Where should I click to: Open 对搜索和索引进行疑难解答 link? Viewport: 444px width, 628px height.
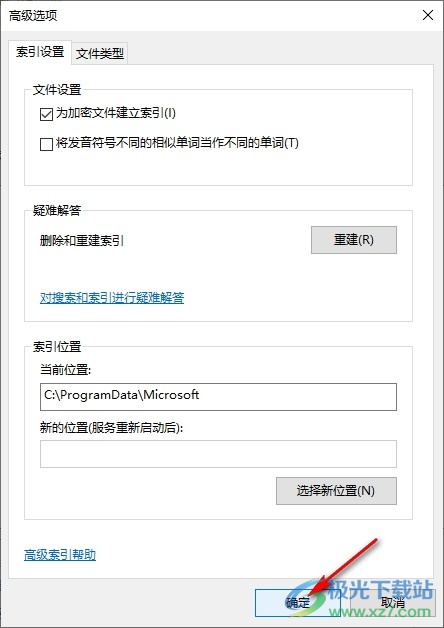[112, 298]
